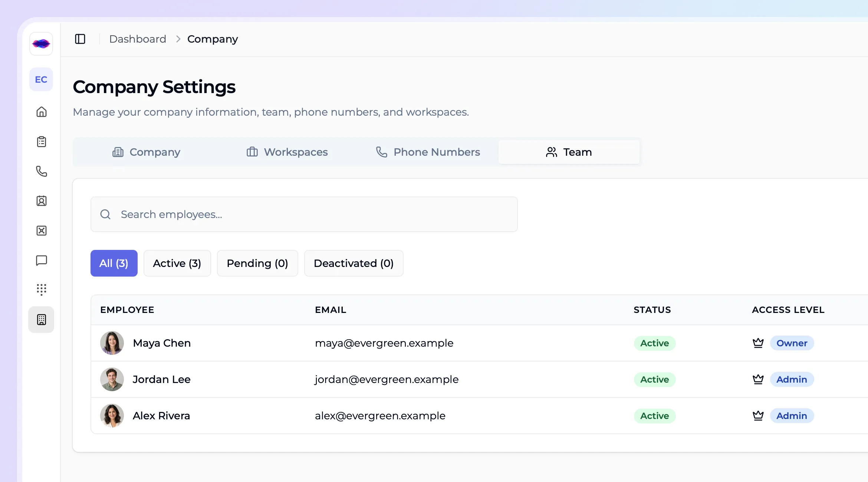Screen dimensions: 868x482
Task: Click the Owner badge for Maya Chen
Action: coord(792,343)
